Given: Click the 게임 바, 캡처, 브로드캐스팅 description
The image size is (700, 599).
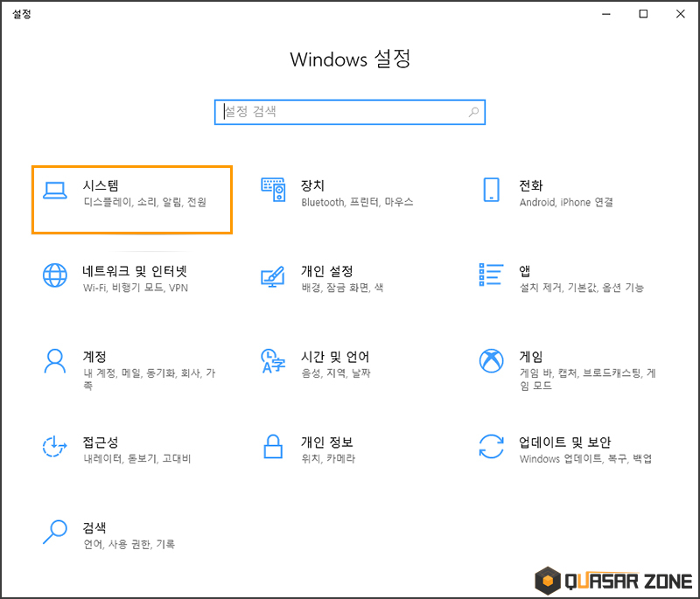Looking at the screenshot, I should [587, 380].
